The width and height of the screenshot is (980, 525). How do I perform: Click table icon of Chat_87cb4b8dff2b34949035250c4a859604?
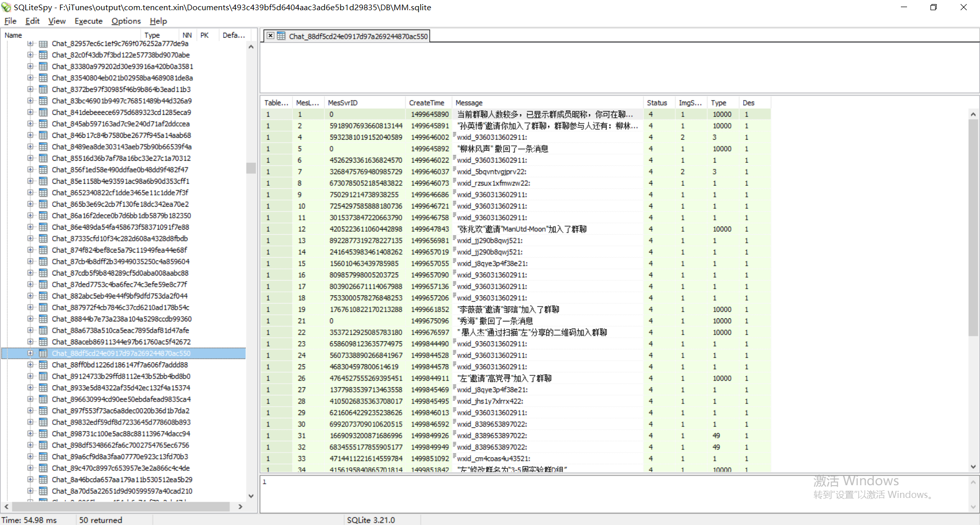pyautogui.click(x=43, y=261)
